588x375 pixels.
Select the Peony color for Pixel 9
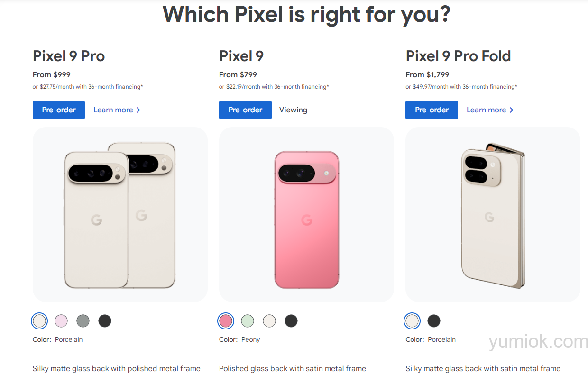click(x=226, y=320)
